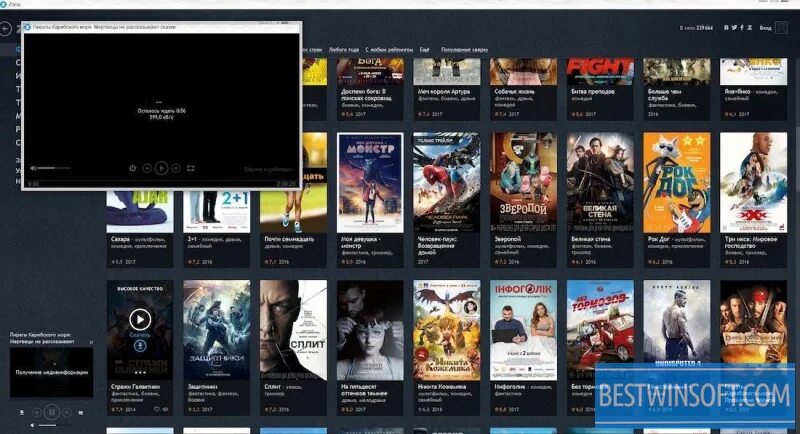The height and width of the screenshot is (434, 800).
Task: Go back with the round arrow button
Action: 6,29
